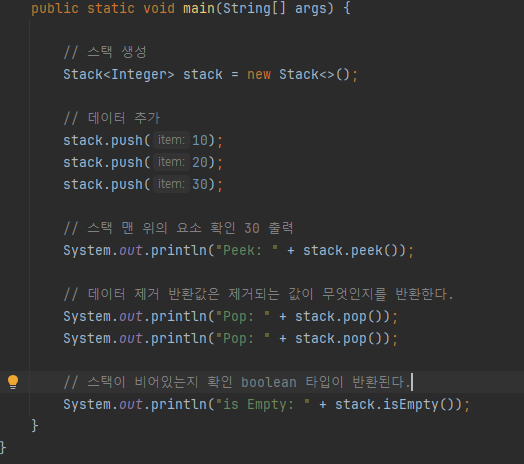Click the closing brace of main method
The image size is (524, 464).
pyautogui.click(x=34, y=426)
